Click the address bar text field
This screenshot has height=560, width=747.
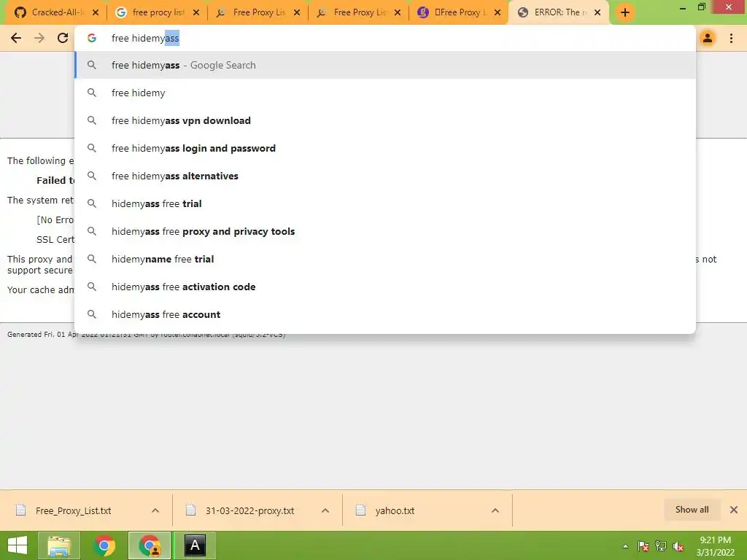(385, 38)
